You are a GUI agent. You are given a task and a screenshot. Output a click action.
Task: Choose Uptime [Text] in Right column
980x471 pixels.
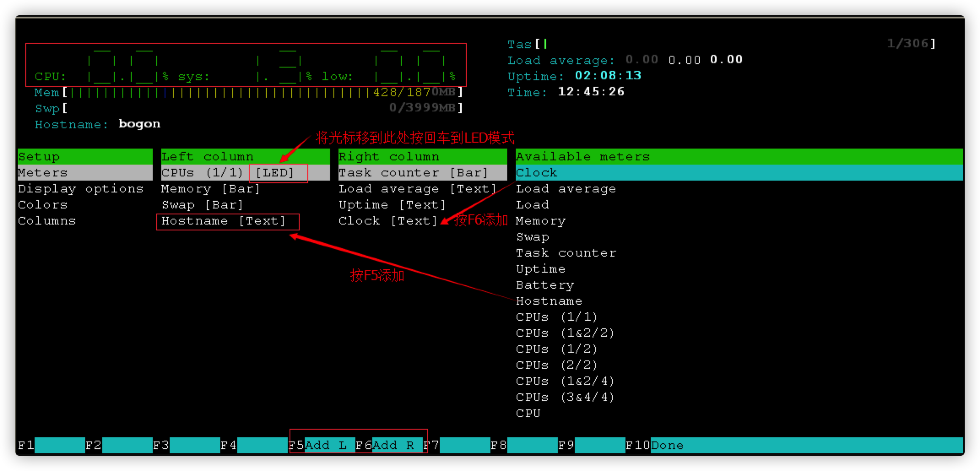pyautogui.click(x=392, y=205)
